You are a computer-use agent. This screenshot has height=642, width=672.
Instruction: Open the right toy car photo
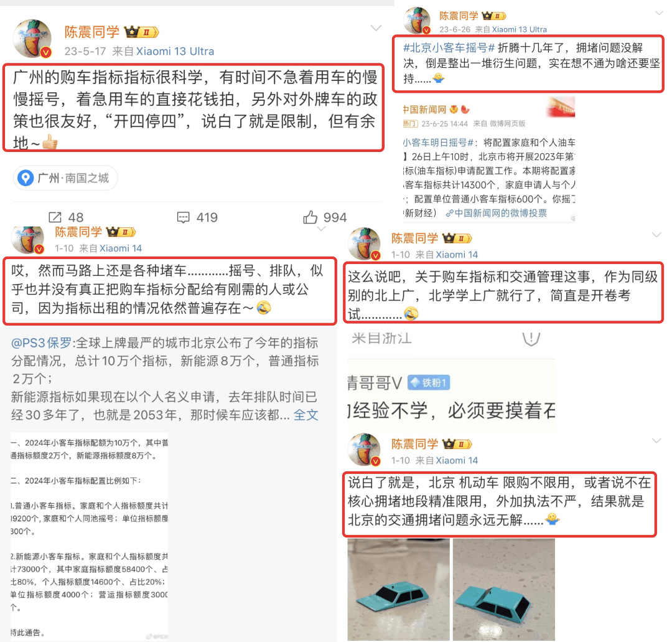click(504, 590)
